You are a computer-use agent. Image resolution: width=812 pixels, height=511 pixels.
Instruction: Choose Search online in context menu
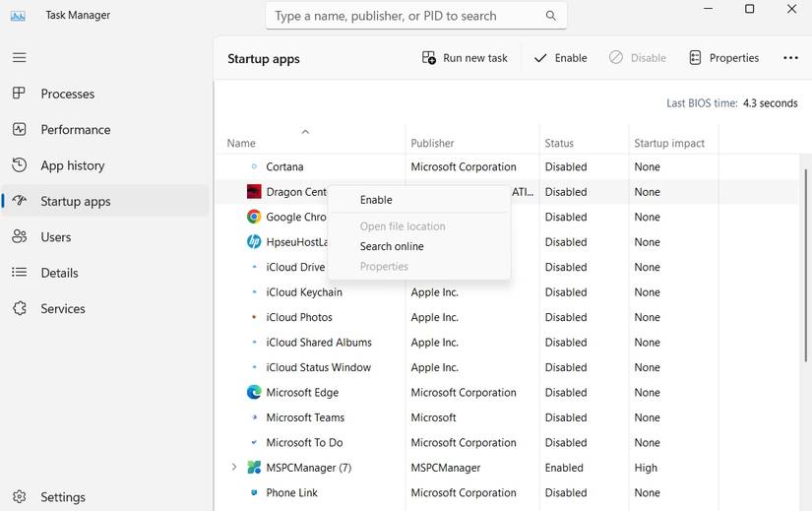pyautogui.click(x=392, y=246)
